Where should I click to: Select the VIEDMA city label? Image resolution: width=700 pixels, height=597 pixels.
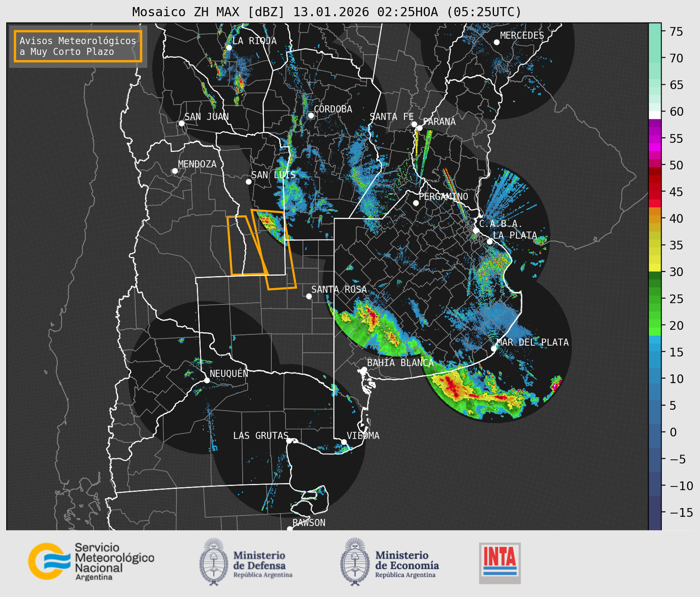(x=363, y=436)
